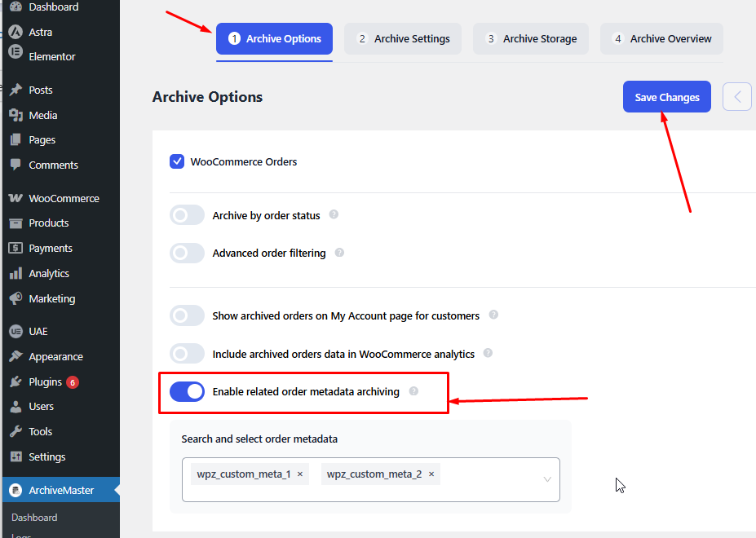Select the wpz_custom_meta_1 tag text
The height and width of the screenshot is (538, 756).
[x=244, y=474]
